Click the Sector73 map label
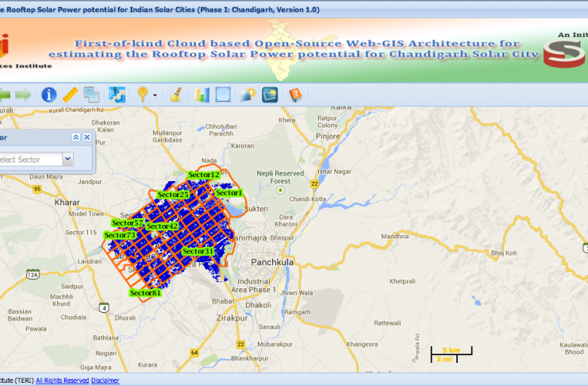This screenshot has width=588, height=386. tap(120, 235)
